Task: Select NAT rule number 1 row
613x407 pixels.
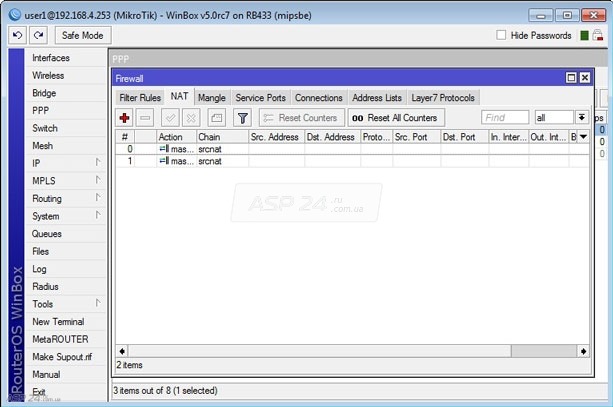Action: (352, 161)
